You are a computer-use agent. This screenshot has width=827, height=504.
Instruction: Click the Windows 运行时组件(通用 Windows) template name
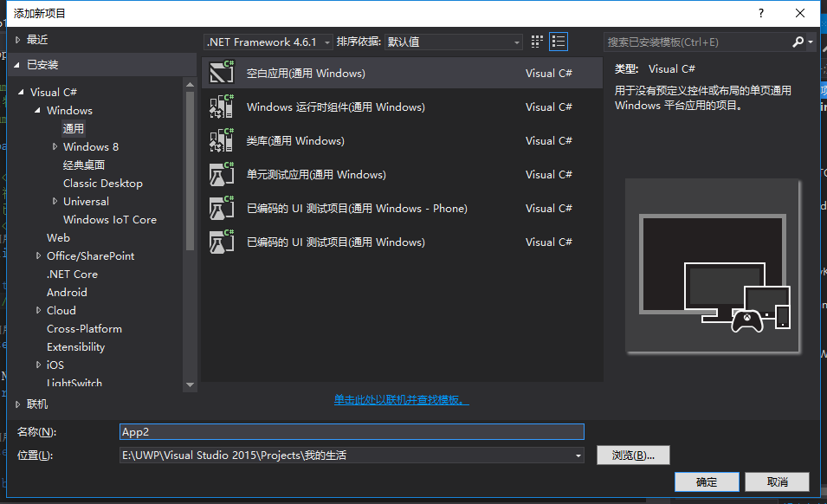pos(336,107)
